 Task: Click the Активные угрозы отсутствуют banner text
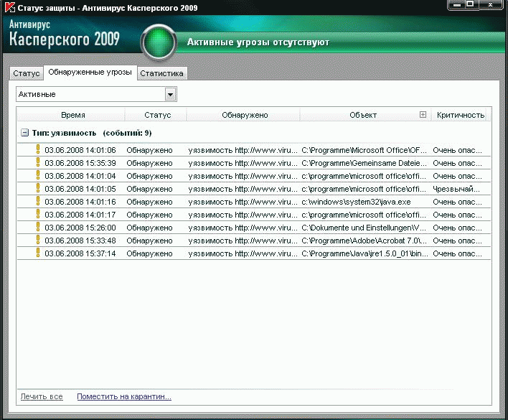pyautogui.click(x=258, y=42)
